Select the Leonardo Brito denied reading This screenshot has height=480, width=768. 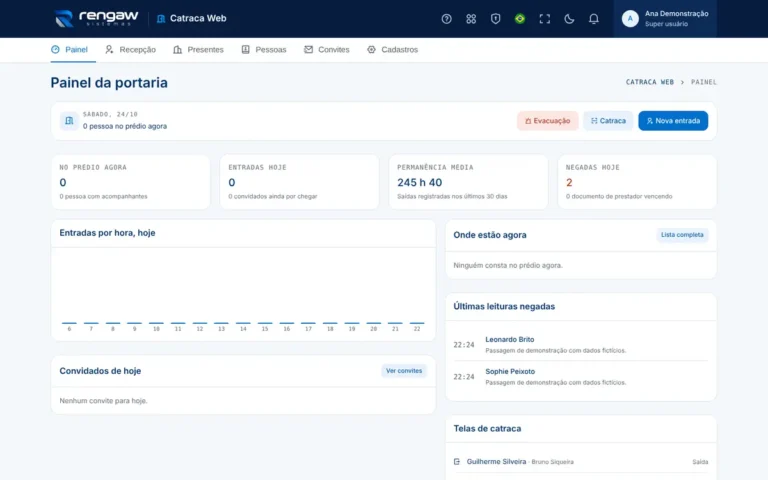[x=580, y=345]
